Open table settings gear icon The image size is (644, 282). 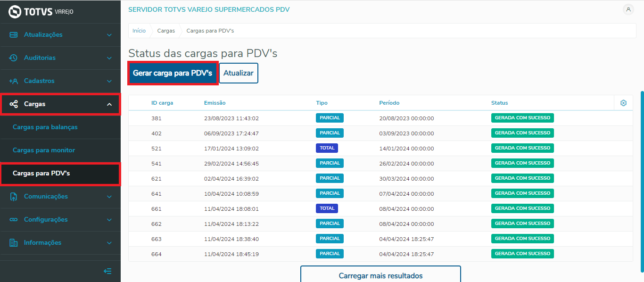[x=623, y=103]
